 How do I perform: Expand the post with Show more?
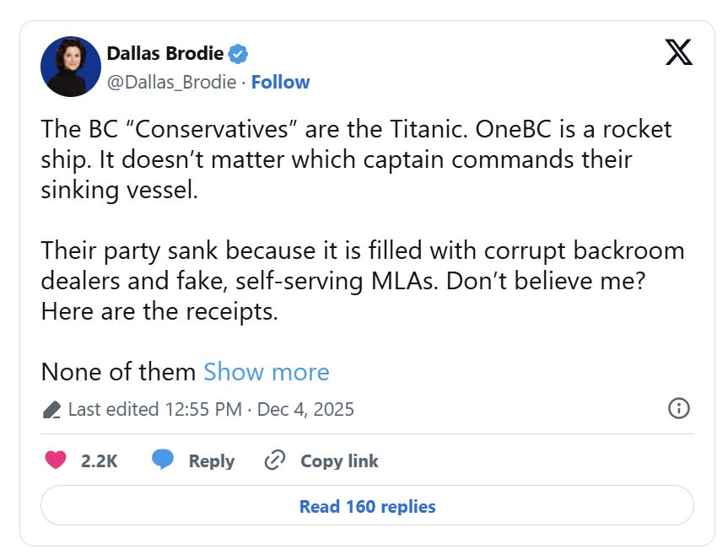tap(266, 371)
